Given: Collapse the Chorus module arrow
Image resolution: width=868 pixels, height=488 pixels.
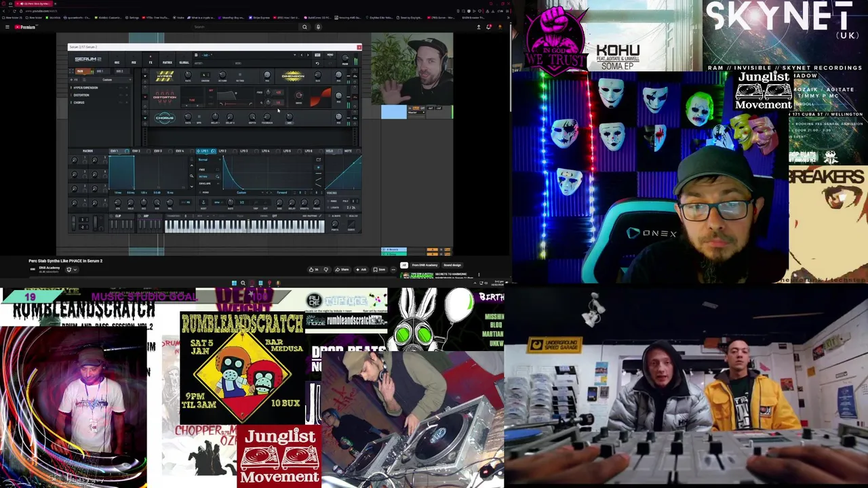Looking at the screenshot, I should 145,118.
